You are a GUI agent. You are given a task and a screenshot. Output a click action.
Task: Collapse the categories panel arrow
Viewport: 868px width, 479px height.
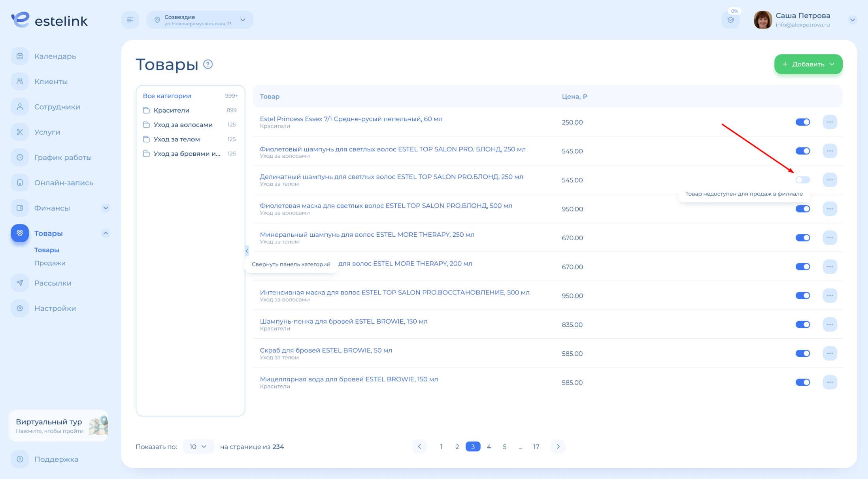click(247, 251)
